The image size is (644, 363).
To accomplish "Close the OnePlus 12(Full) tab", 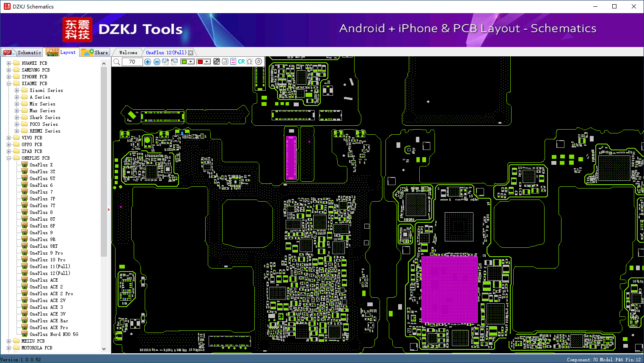I will tap(191, 53).
